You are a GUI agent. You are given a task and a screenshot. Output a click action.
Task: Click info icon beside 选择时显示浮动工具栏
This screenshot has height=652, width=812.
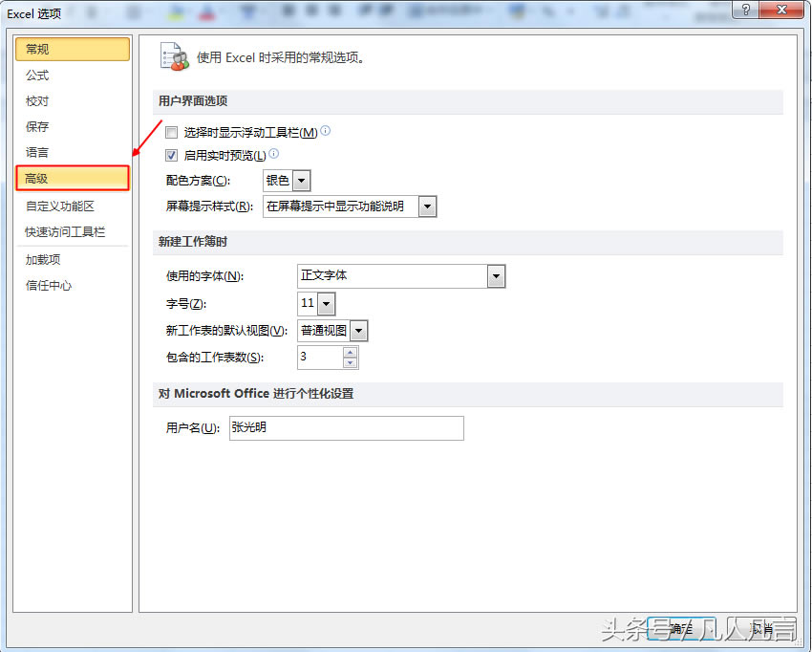tap(325, 131)
